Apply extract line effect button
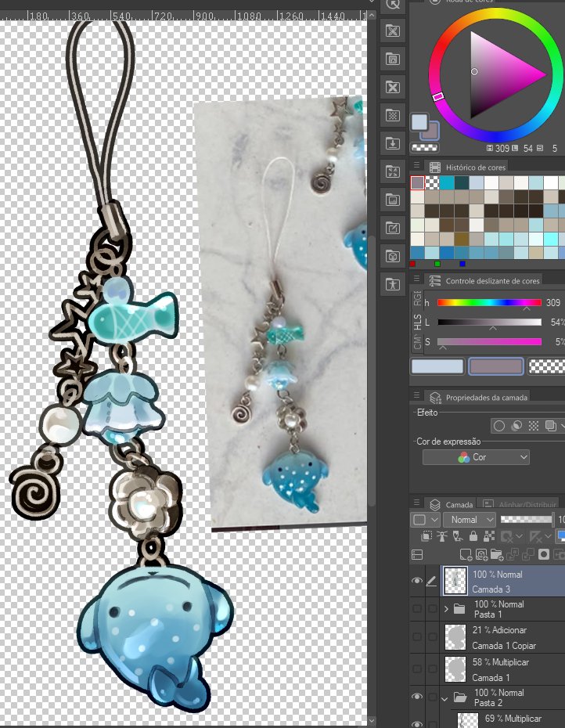The height and width of the screenshot is (728, 565). pyautogui.click(x=516, y=426)
